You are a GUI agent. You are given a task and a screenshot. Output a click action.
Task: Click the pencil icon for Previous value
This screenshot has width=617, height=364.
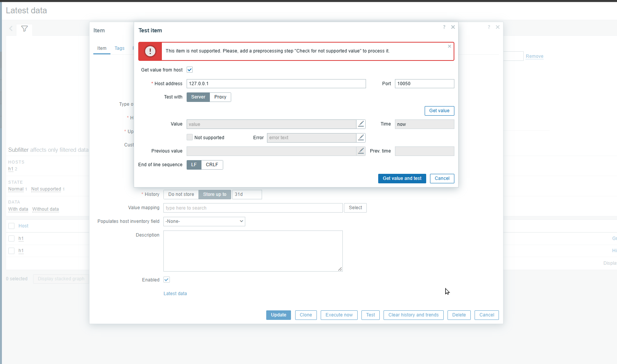pyautogui.click(x=361, y=151)
